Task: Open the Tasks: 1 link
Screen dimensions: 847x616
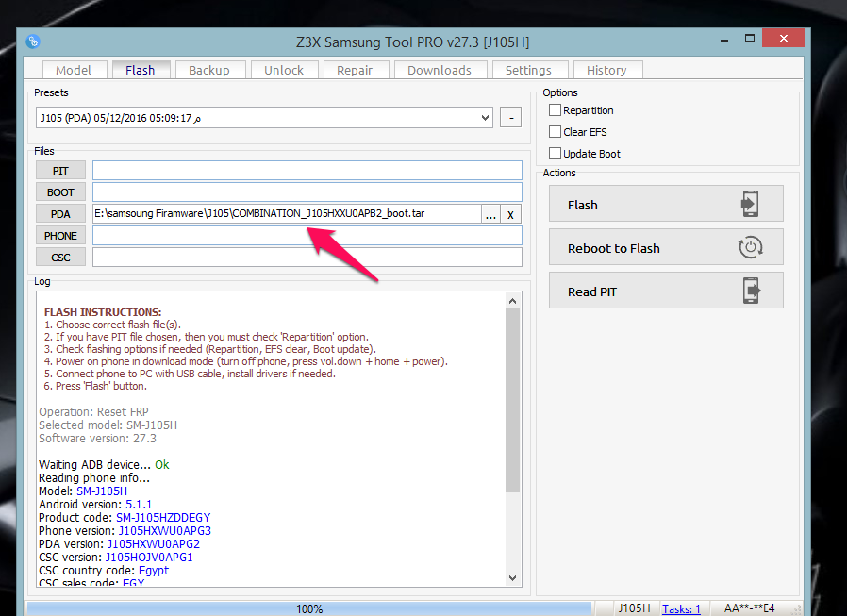Action: coord(681,609)
